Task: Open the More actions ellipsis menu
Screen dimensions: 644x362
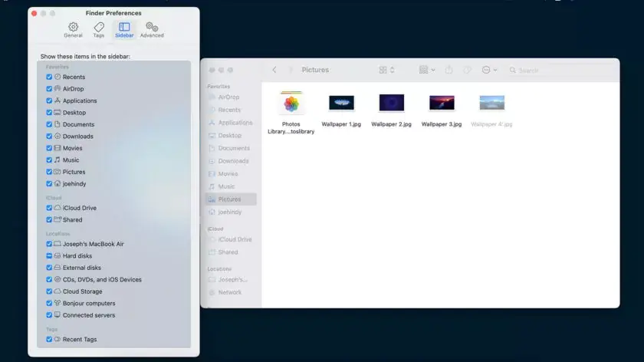Action: click(489, 71)
